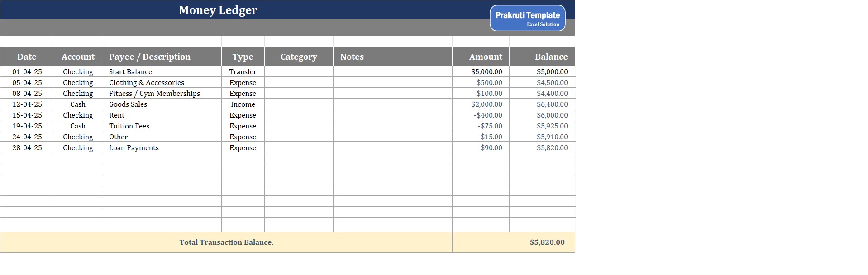Select balance cell $5,910.00
The width and height of the screenshot is (868, 275).
542,137
